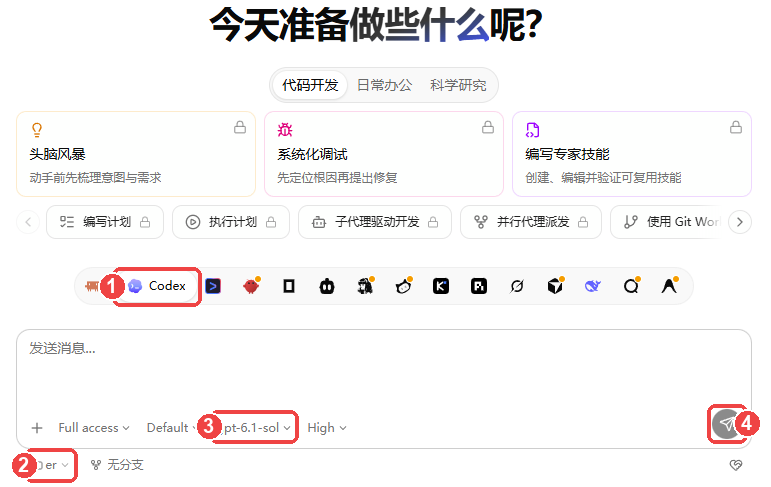This screenshot has height=487, width=771.
Task: Open the 系统化调试 skill card
Action: (384, 154)
